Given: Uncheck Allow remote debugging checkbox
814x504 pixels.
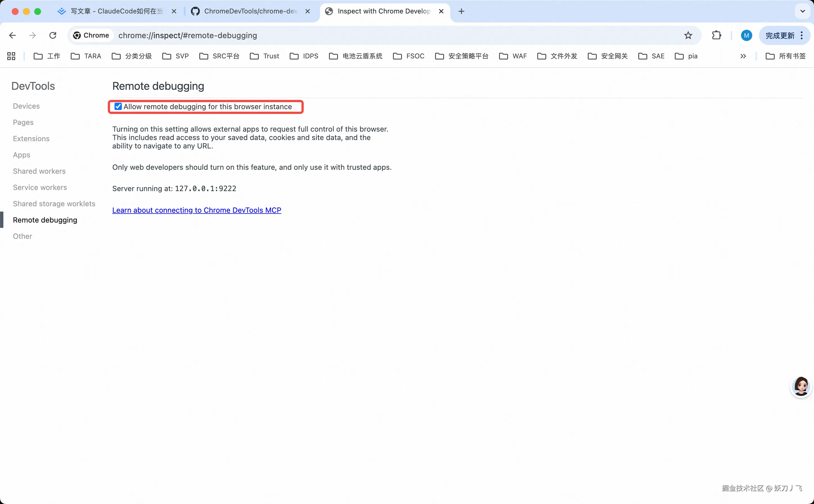Looking at the screenshot, I should click(118, 107).
